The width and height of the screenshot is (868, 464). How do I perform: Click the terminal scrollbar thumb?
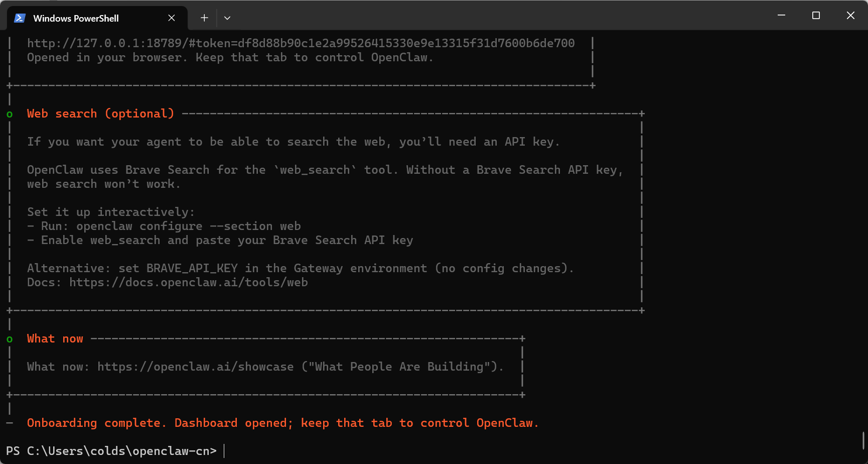[x=863, y=440]
